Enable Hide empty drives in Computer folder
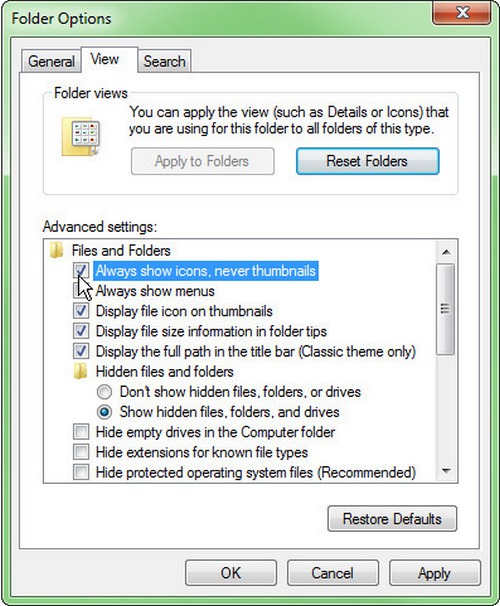 81,432
